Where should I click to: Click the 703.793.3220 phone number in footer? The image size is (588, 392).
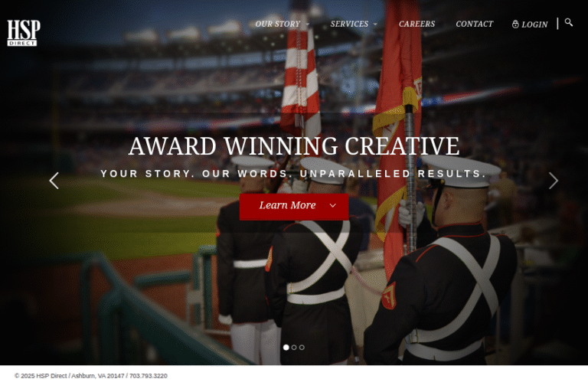(x=149, y=376)
